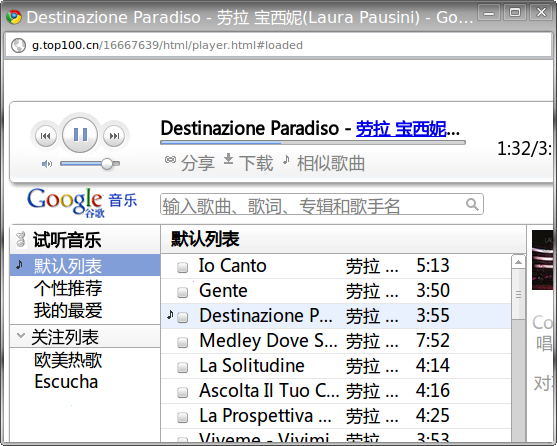Image resolution: width=557 pixels, height=446 pixels.
Task: Open the Escucha playlist
Action: [66, 382]
